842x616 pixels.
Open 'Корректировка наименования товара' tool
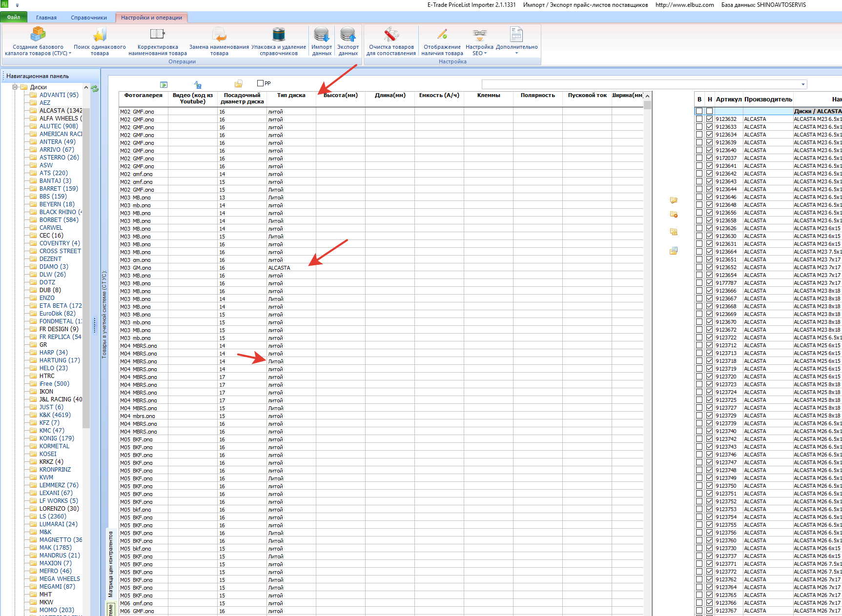pos(158,41)
